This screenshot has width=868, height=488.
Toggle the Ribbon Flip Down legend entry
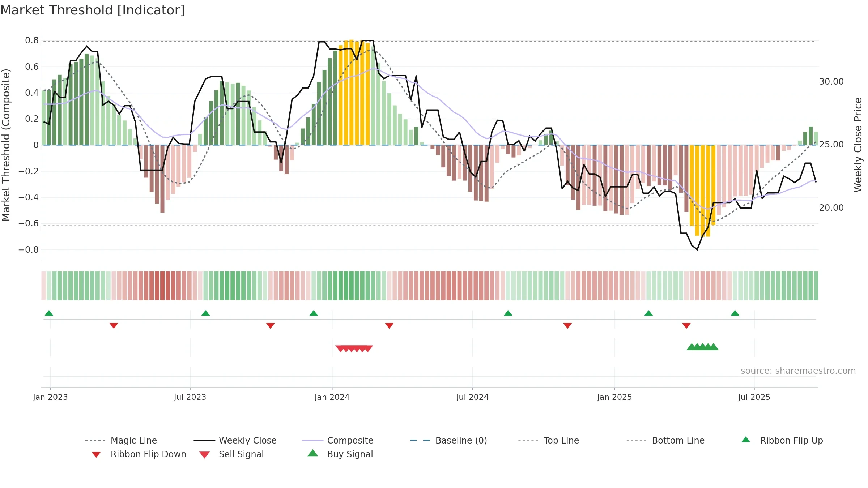pyautogui.click(x=139, y=454)
